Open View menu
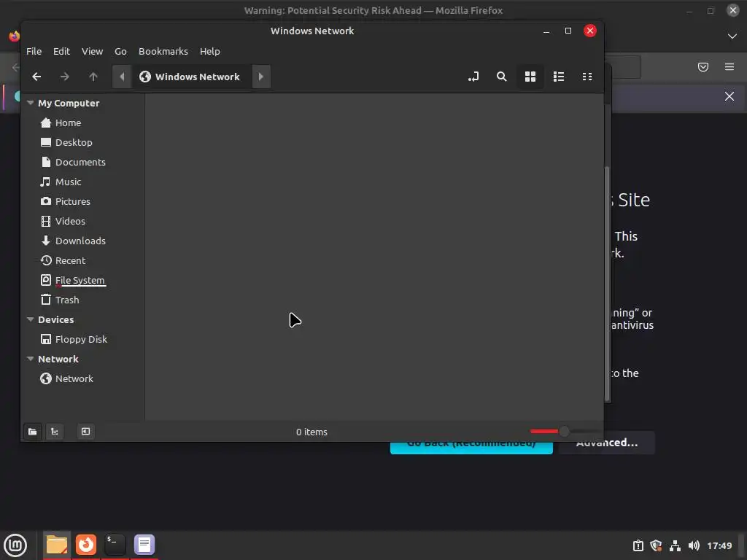This screenshot has width=747, height=560. 92,52
